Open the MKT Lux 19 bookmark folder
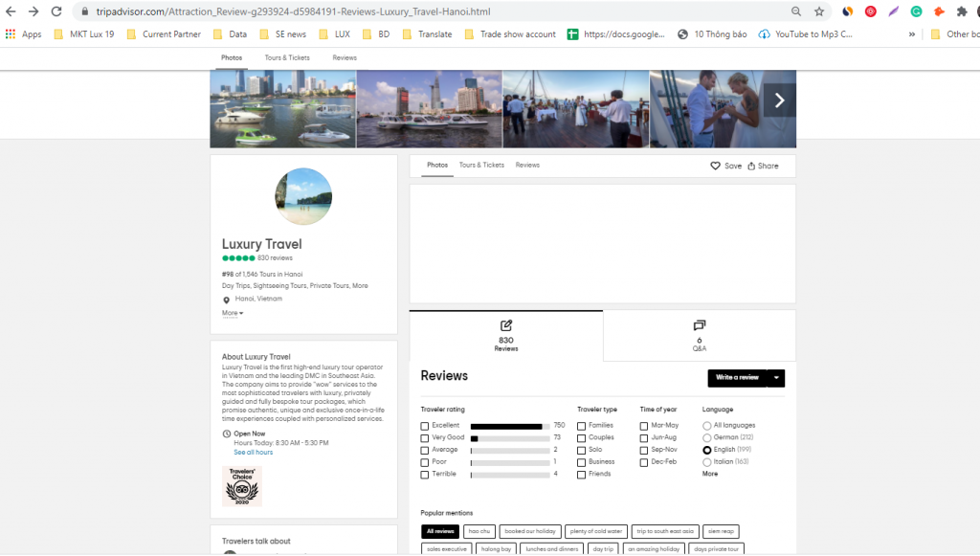The image size is (980, 556). (84, 33)
